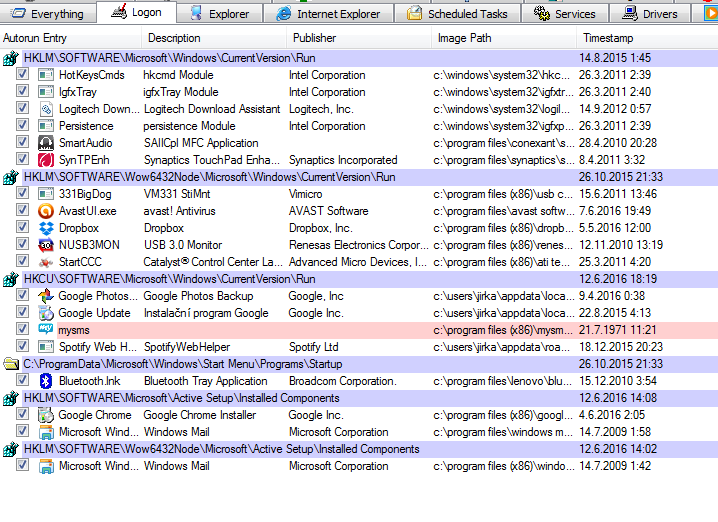Image resolution: width=718 pixels, height=522 pixels.
Task: Click registry icon of HKLM Wow6432Node Run key
Action: 11,177
